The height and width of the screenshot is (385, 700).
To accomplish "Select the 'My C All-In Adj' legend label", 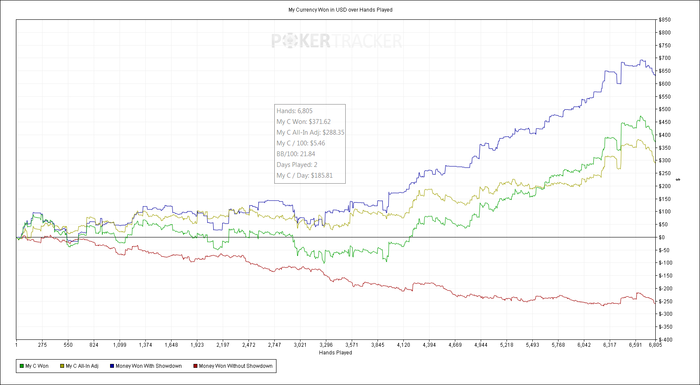I will coord(82,366).
